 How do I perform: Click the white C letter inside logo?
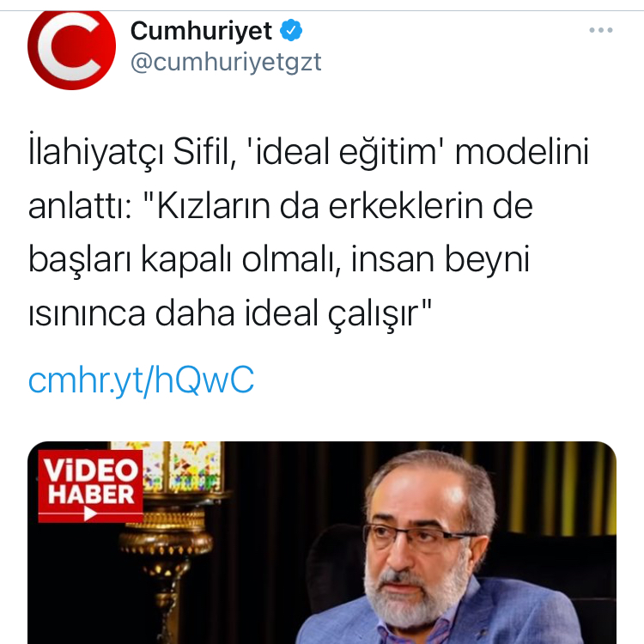pyautogui.click(x=70, y=46)
